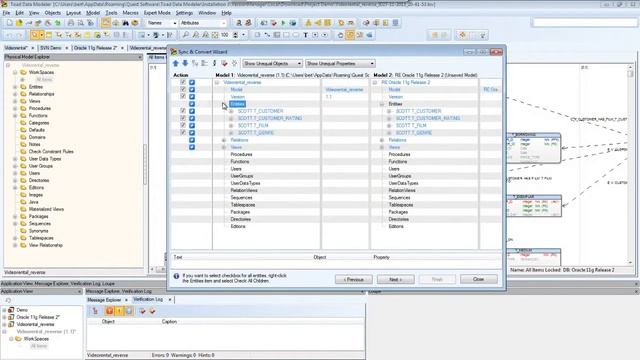Click the highlighted select pointer tool
The image size is (640, 360).
pos(34,36)
